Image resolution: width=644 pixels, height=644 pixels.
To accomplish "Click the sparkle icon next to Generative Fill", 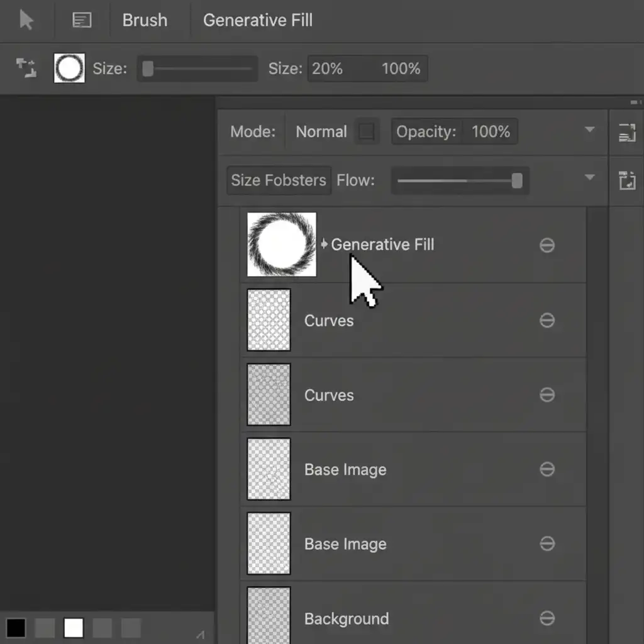I will coord(324,244).
